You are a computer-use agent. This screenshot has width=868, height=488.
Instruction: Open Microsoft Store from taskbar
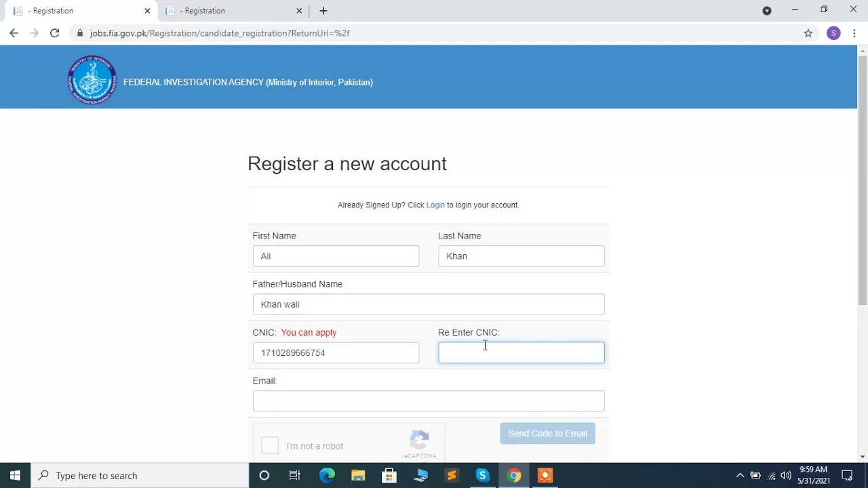[x=389, y=475]
